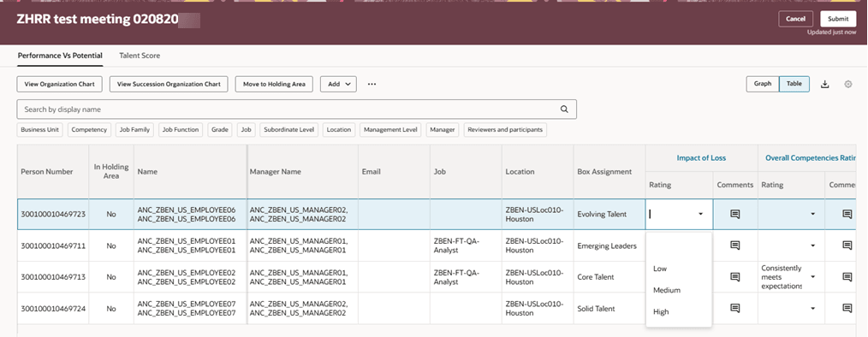Open the Performance Vs Potential tab
The height and width of the screenshot is (337, 868).
60,56
